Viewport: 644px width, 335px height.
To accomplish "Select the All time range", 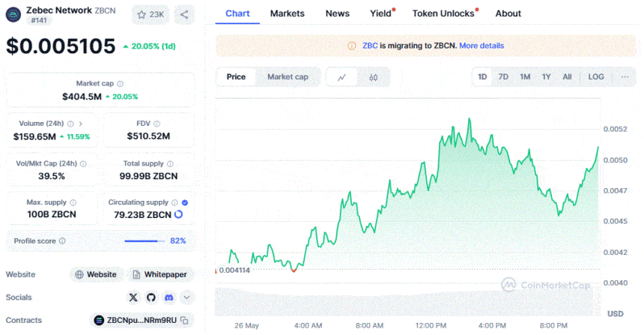I will (x=567, y=77).
